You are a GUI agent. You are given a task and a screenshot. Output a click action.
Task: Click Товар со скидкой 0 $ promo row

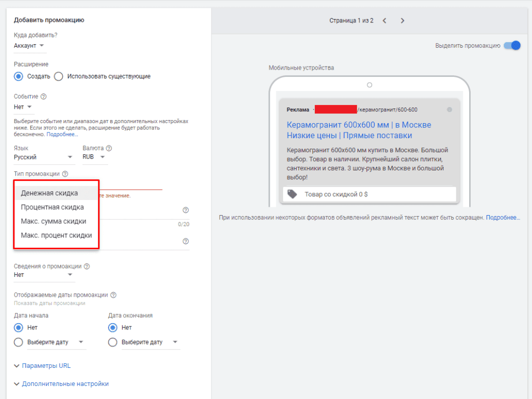pos(369,194)
